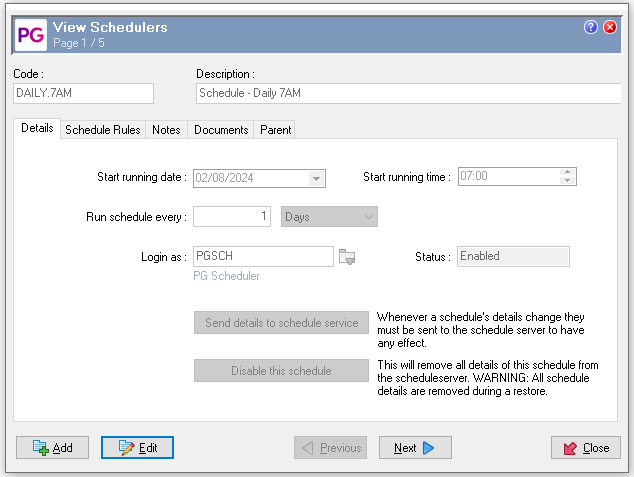This screenshot has width=634, height=477.
Task: Expand the Start running date dropdown
Action: tap(316, 178)
